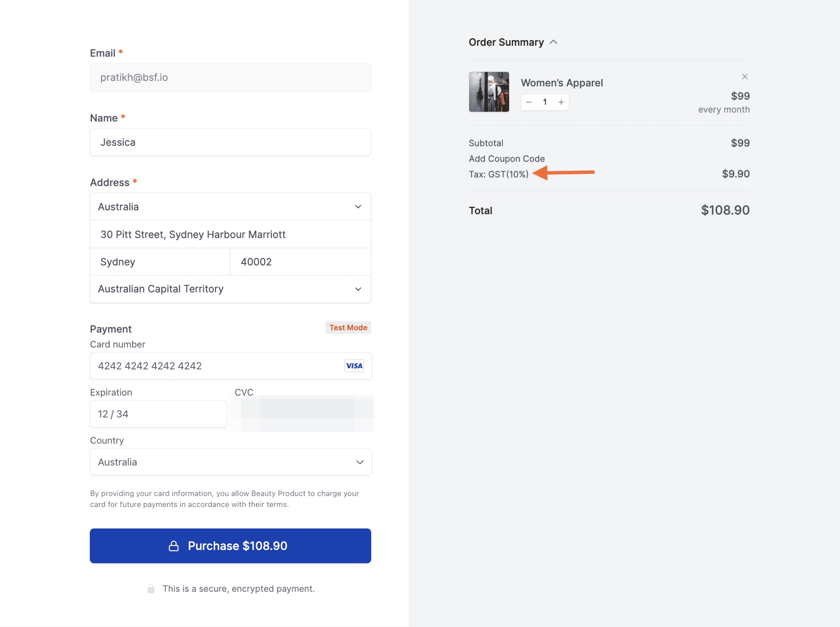Viewport: 840px width, 627px height.
Task: Open the payment Country dropdown
Action: tap(231, 462)
